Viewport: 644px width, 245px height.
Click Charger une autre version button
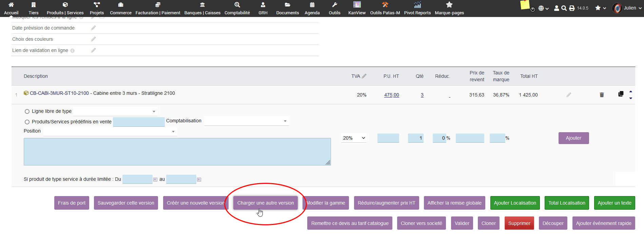[x=266, y=203]
